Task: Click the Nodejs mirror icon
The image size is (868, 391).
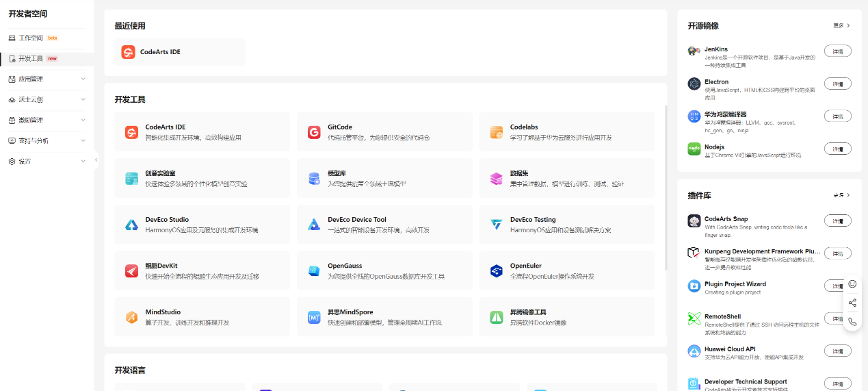Action: coord(694,149)
